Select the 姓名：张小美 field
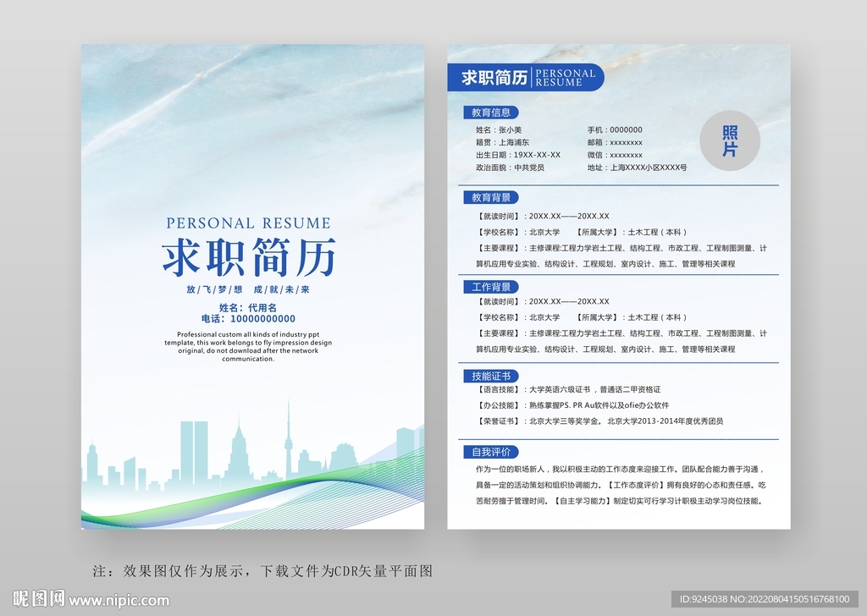867x616 pixels. coord(499,130)
